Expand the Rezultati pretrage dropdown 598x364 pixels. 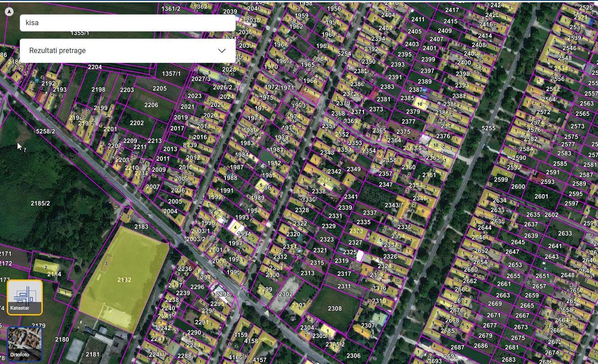click(127, 51)
